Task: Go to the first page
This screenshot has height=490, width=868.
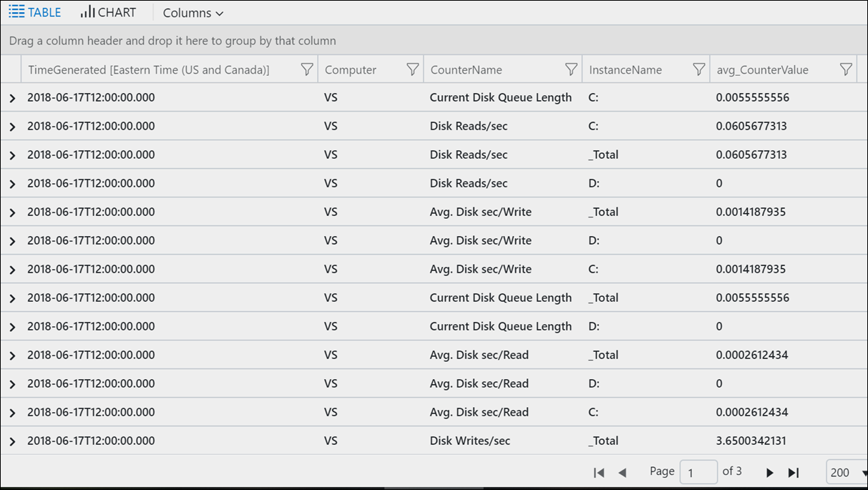Action: pos(599,472)
